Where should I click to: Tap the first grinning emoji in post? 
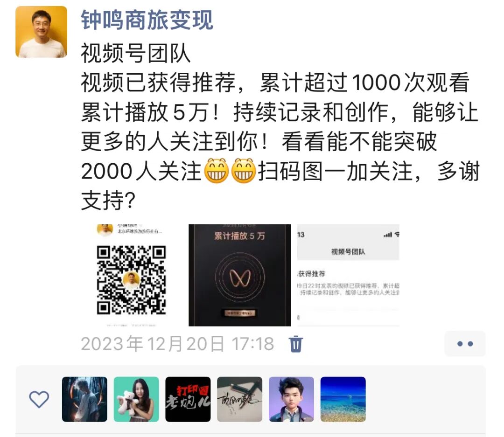pyautogui.click(x=217, y=171)
